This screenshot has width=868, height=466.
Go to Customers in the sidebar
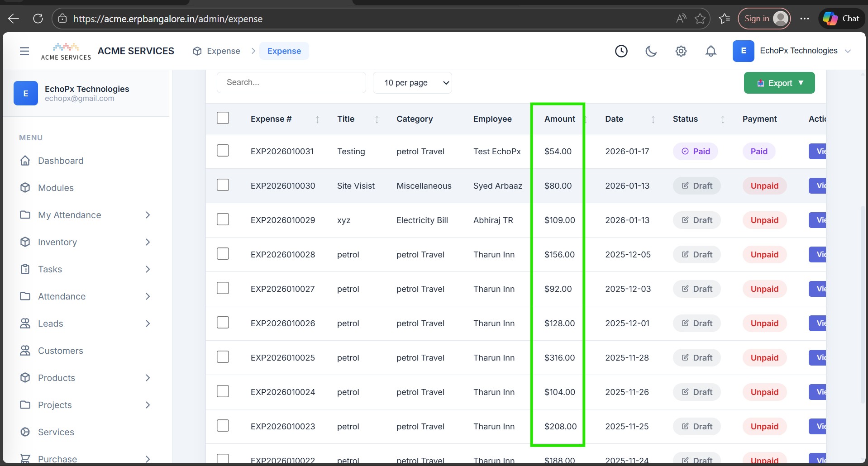tap(61, 351)
